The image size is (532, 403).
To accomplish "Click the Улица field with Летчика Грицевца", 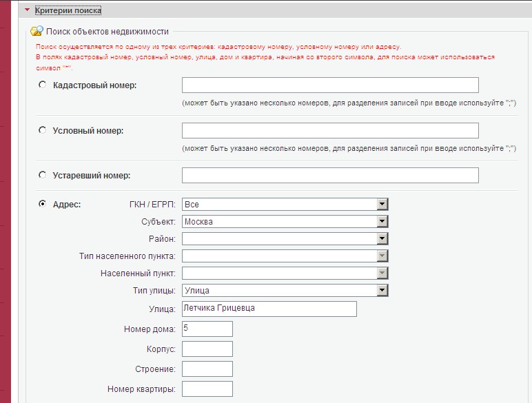I will coord(269,309).
